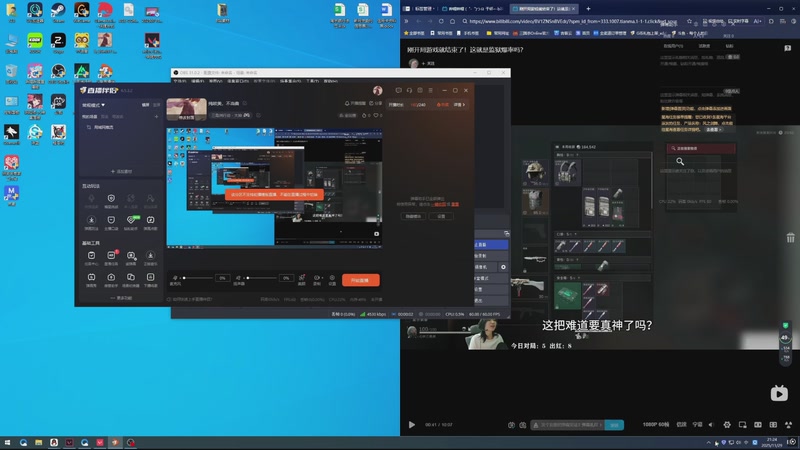Open the streaming mode dropdown in the stream companion
800x450 pixels.
point(93,105)
